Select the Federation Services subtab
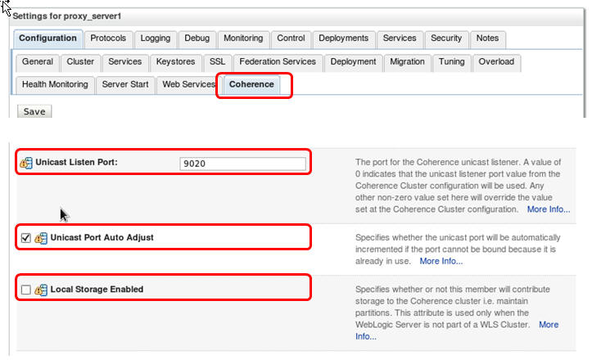Image resolution: width=592 pixels, height=364 pixels. click(278, 61)
